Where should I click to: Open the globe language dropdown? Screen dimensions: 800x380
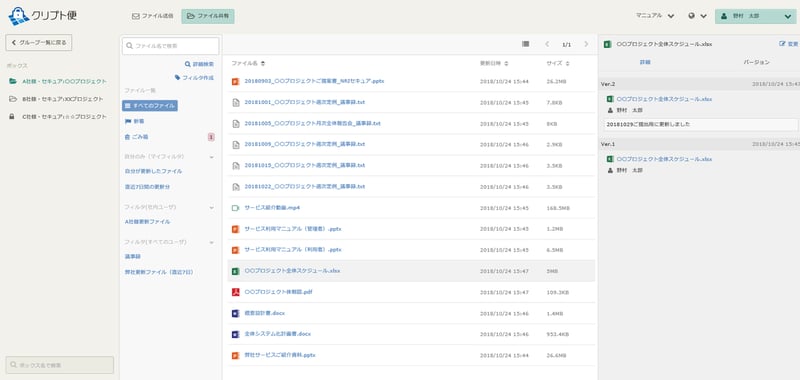(697, 16)
